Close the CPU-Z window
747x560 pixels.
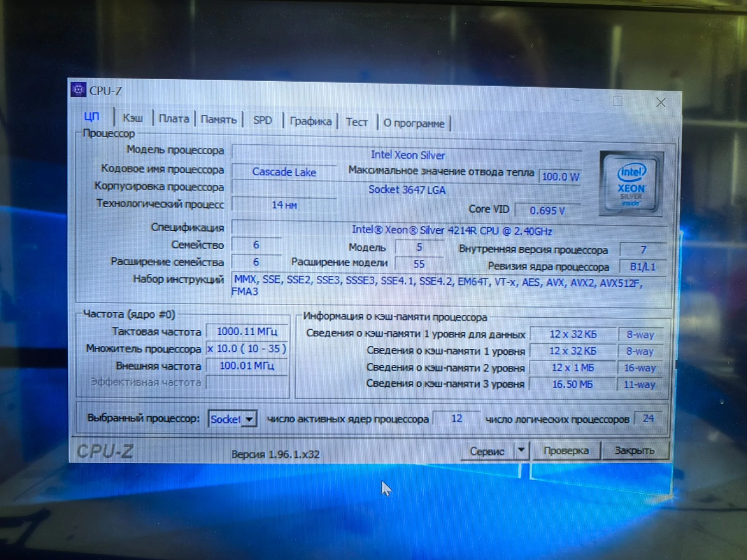point(661,103)
